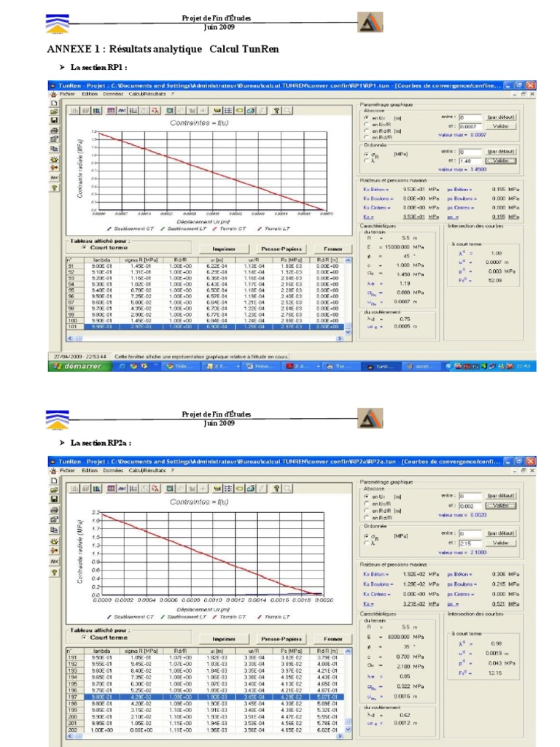The image size is (560, 747).
Task: Select lambda ordinate radio in RP1 window
Action: (x=366, y=161)
